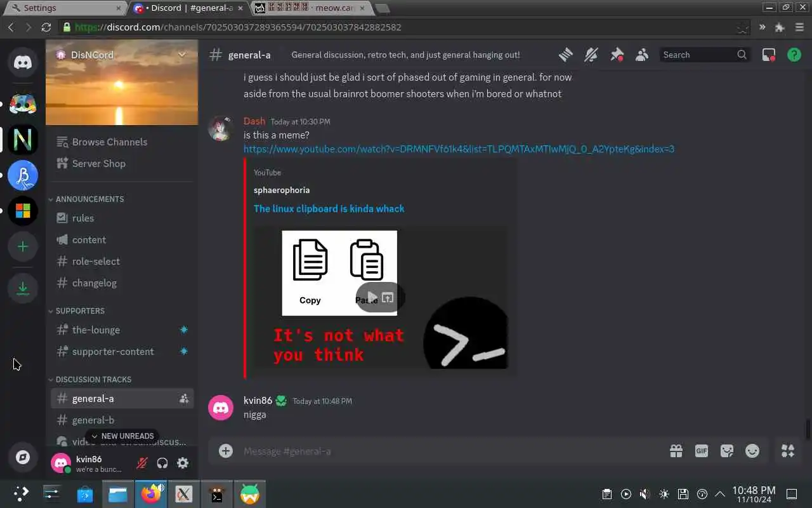
Task: Click create invite icon on general-a
Action: pos(184,399)
